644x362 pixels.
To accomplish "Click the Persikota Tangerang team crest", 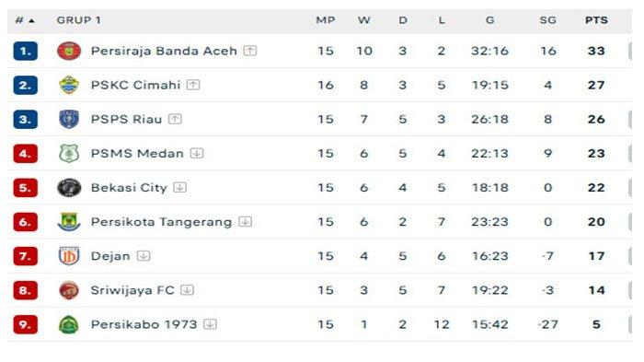I will tap(69, 222).
